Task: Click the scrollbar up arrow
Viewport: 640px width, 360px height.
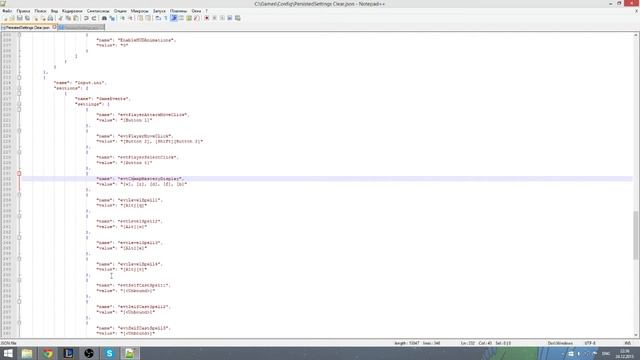Action: (636, 36)
